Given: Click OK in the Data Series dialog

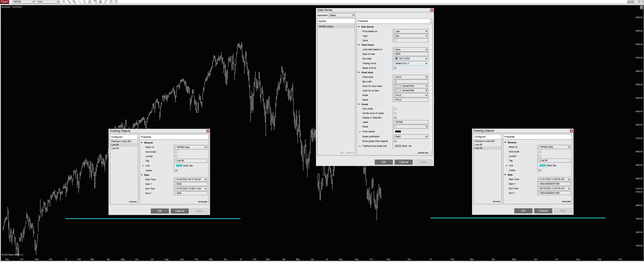Looking at the screenshot, I should (x=384, y=162).
